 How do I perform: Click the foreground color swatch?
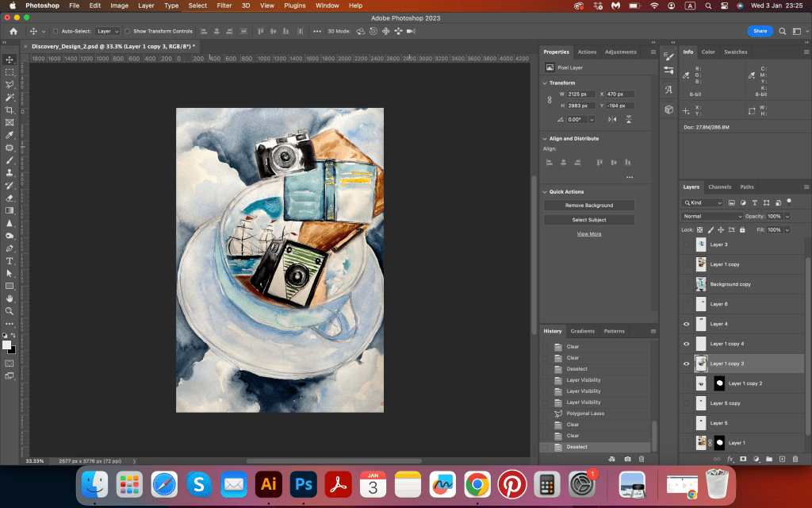(7, 344)
